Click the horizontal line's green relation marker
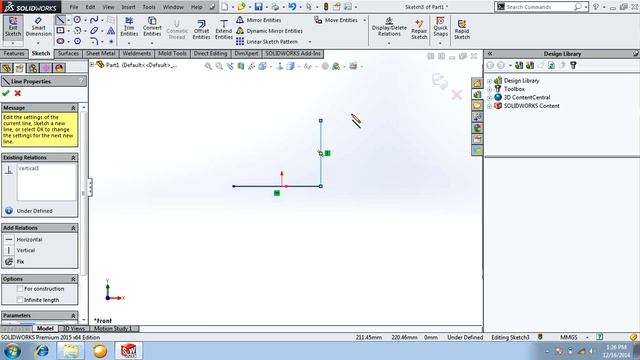The image size is (640, 360). [277, 193]
